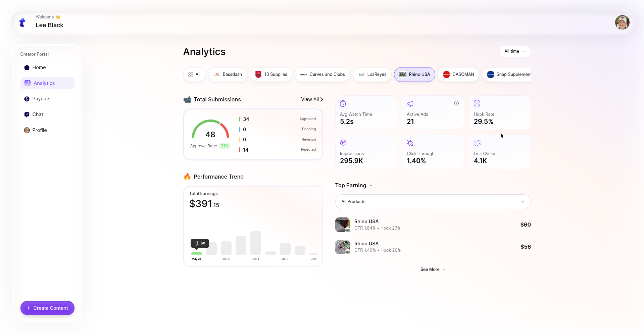Select the LosReyes brand tab
Screen dimensions: 644x335
click(x=372, y=75)
